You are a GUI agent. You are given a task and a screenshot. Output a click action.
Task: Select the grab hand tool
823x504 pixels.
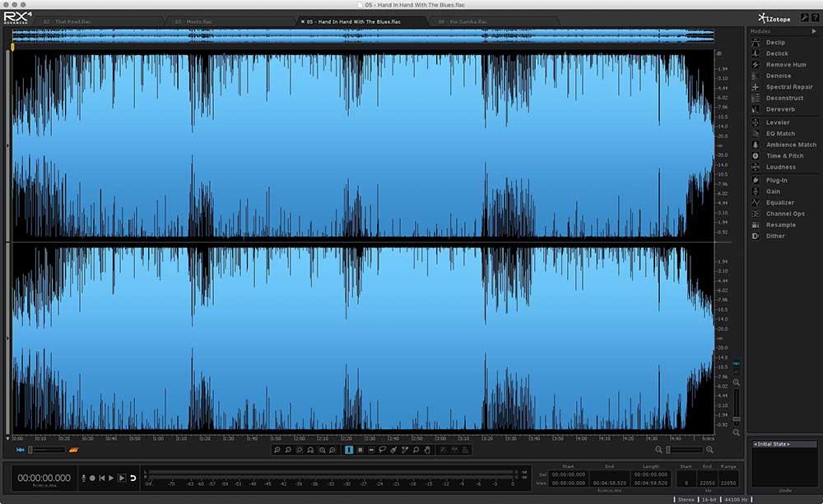[427, 450]
